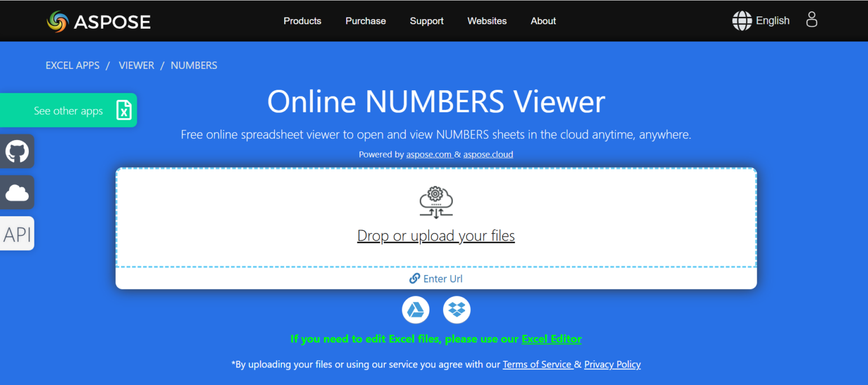The height and width of the screenshot is (385, 868).
Task: Click the Excel icon on See other apps
Action: point(124,111)
